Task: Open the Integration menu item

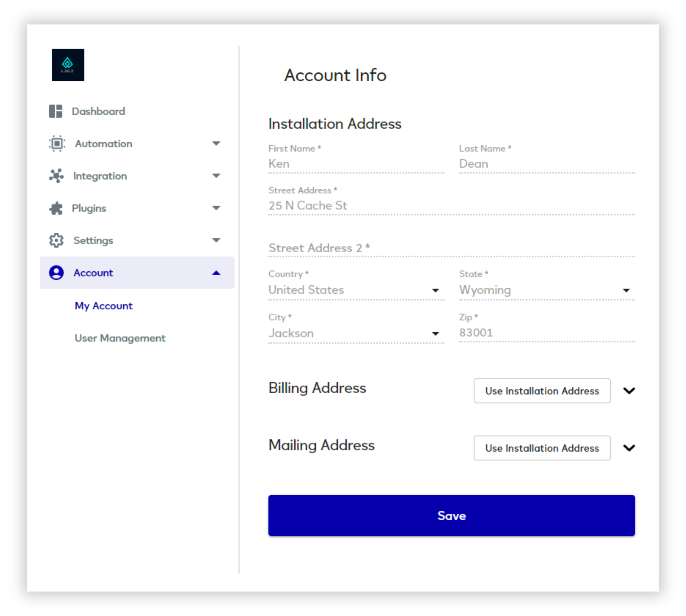Action: 137,176
